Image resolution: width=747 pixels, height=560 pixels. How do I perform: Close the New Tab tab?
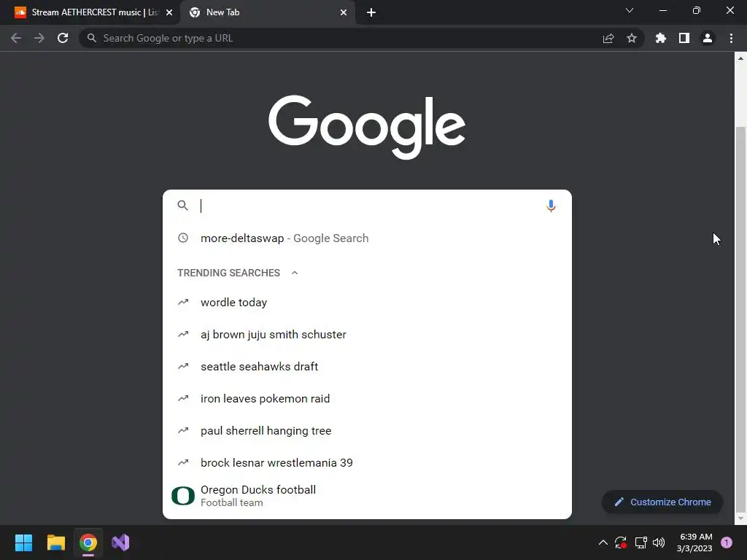pyautogui.click(x=344, y=12)
